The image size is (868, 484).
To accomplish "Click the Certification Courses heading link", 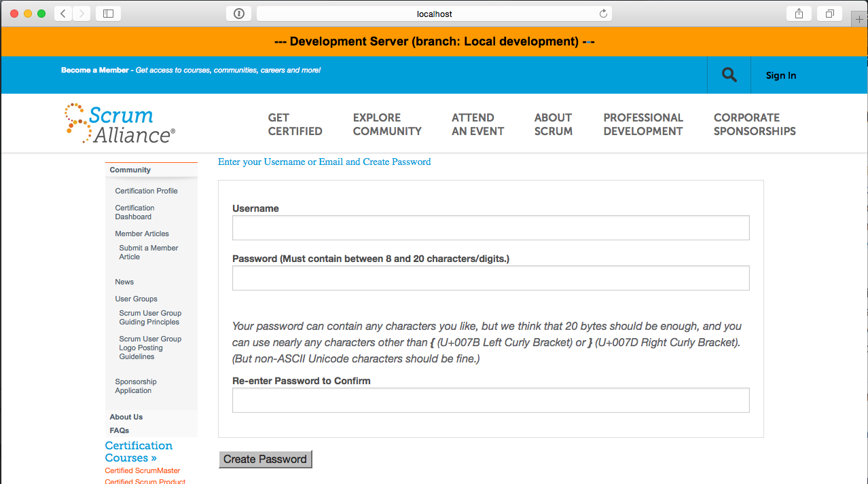I will (139, 451).
